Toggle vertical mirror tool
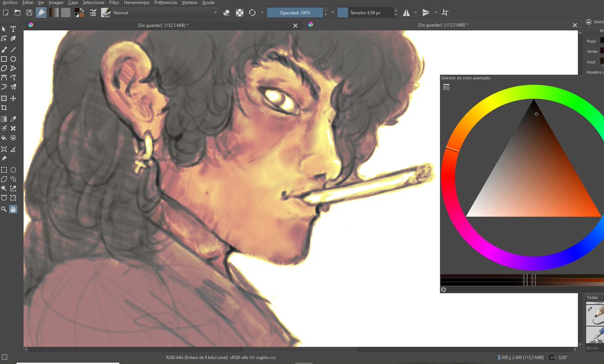This screenshot has height=364, width=604. click(426, 12)
